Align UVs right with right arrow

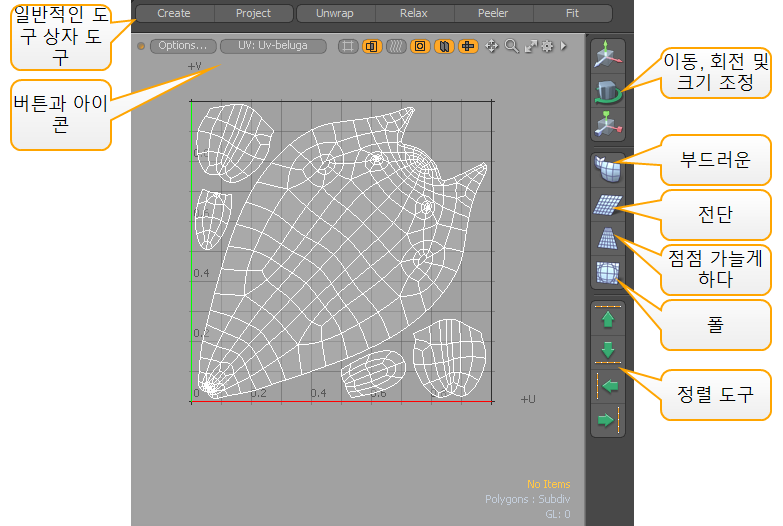608,420
